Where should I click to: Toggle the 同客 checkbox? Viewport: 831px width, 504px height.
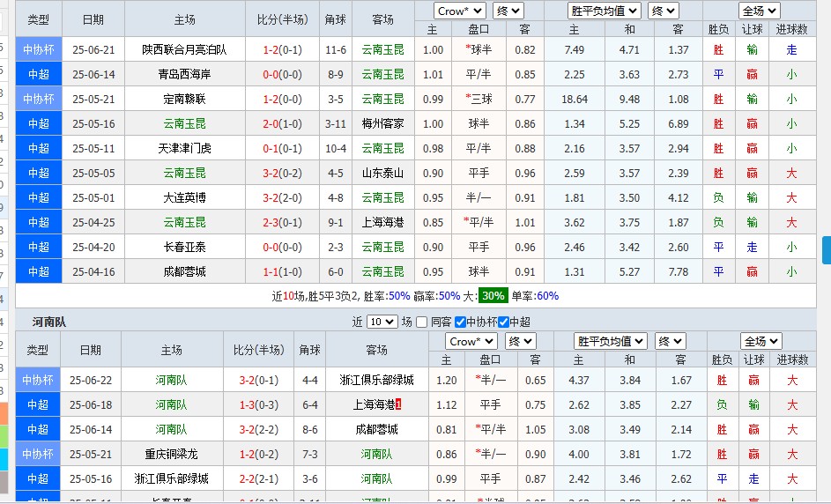point(422,322)
